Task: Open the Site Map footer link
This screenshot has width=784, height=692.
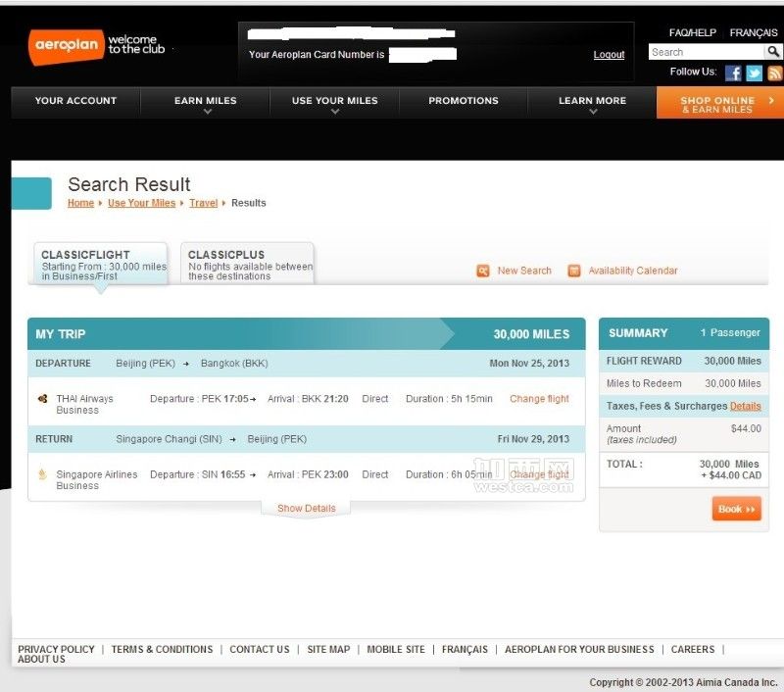Action: (328, 649)
